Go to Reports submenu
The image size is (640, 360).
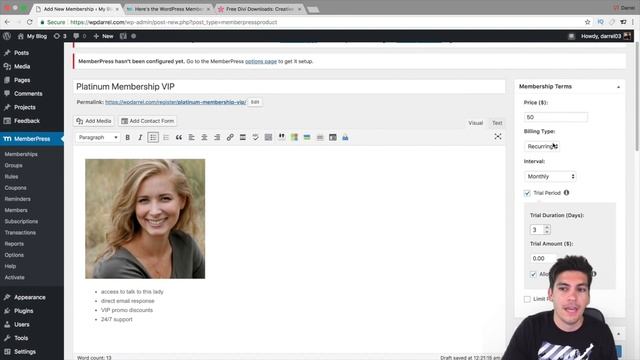[14, 244]
